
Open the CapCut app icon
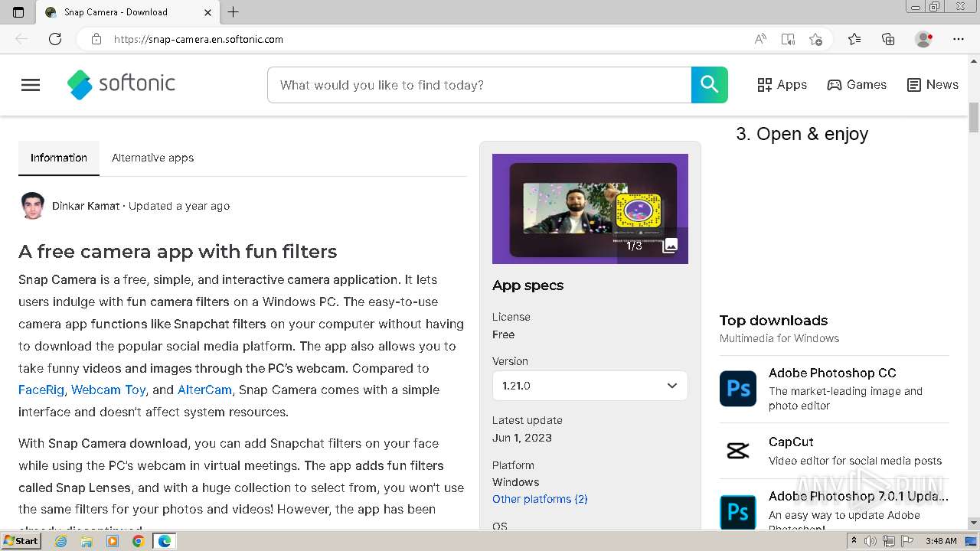(x=738, y=451)
